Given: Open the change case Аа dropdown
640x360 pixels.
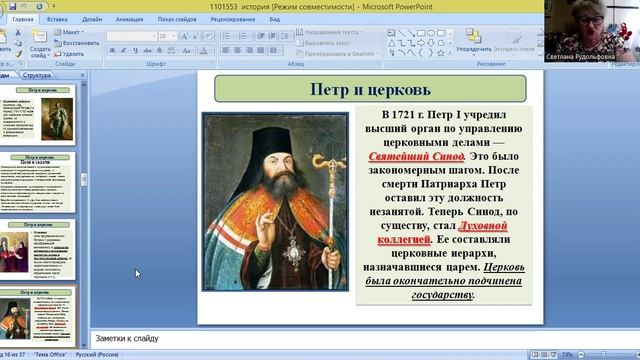Looking at the screenshot, I should click(x=187, y=51).
